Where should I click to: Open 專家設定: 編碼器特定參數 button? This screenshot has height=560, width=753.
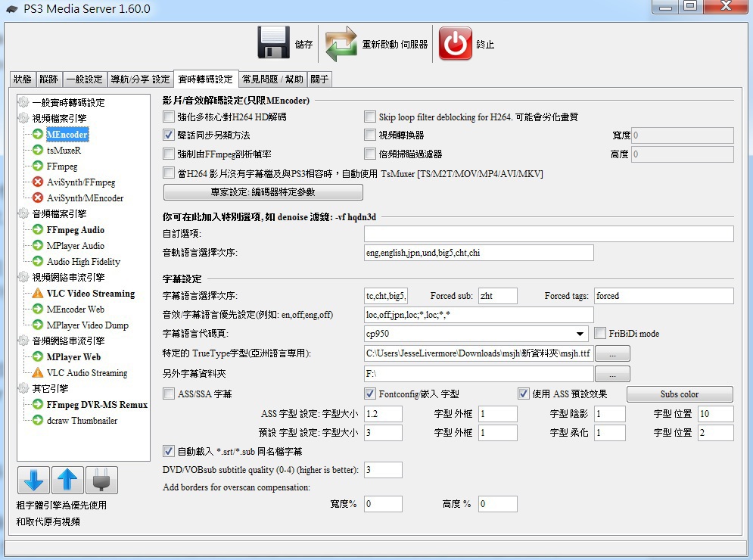263,192
